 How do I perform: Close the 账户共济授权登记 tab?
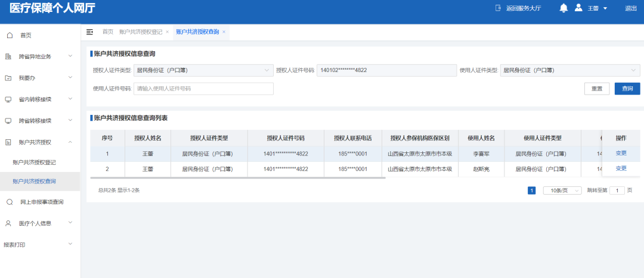168,32
